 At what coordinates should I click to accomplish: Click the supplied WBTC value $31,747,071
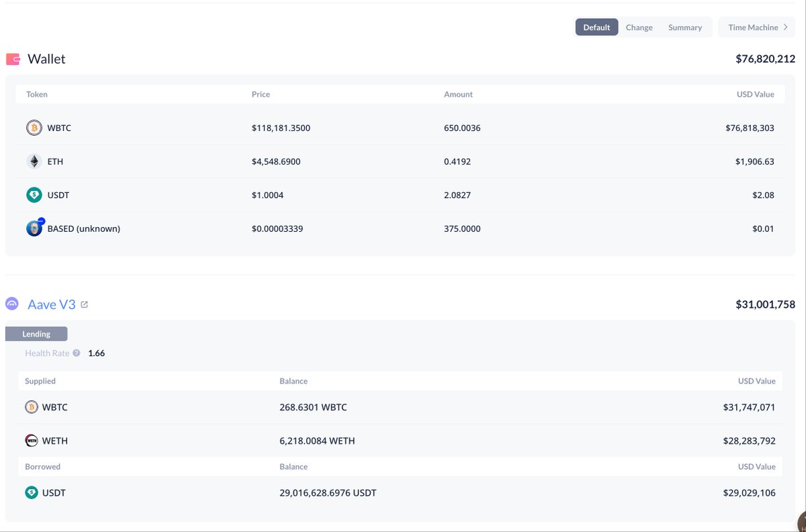[750, 407]
